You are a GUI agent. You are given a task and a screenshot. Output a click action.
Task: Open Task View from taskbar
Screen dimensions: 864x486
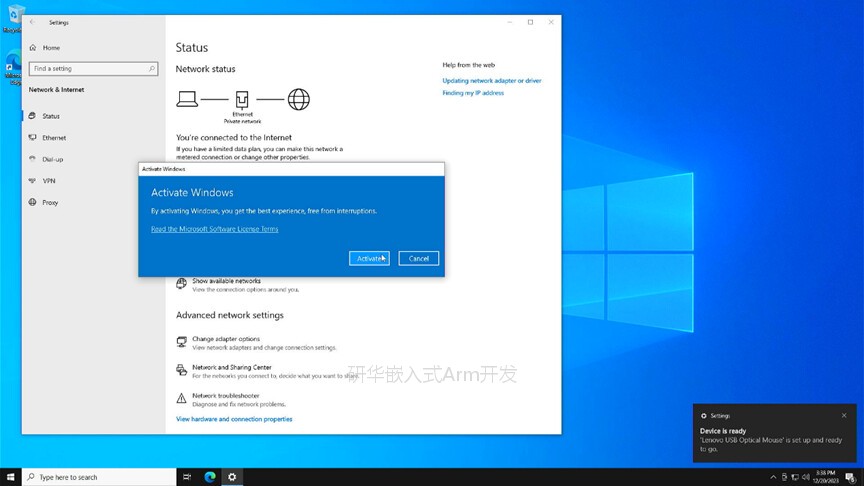(187, 477)
